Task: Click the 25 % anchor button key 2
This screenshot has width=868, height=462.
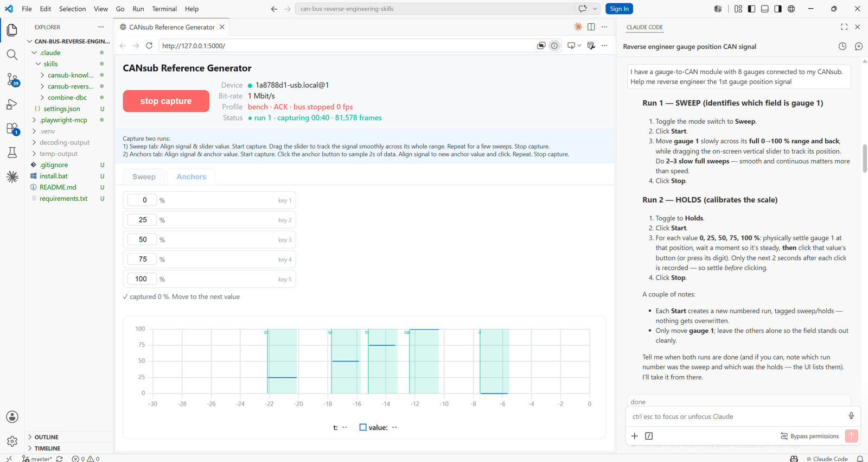Action: [209, 220]
